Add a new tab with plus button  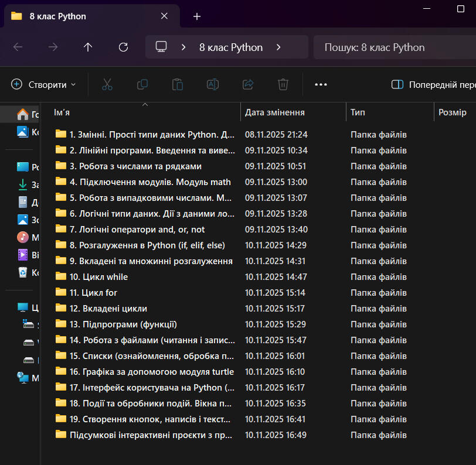tap(197, 16)
